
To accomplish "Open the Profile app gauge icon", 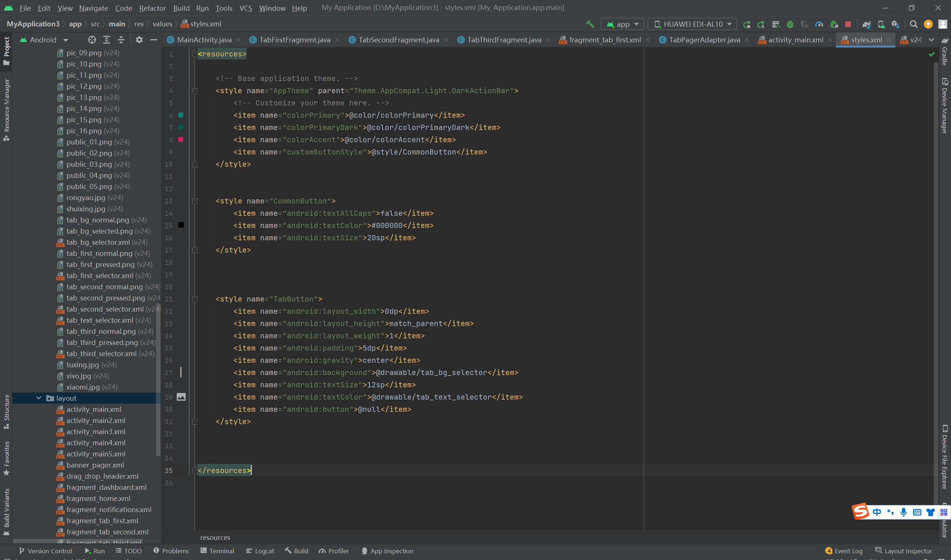I will 819,24.
